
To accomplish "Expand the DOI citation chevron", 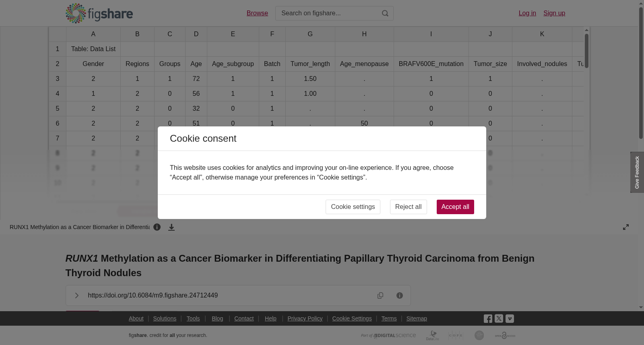I will coord(76,295).
